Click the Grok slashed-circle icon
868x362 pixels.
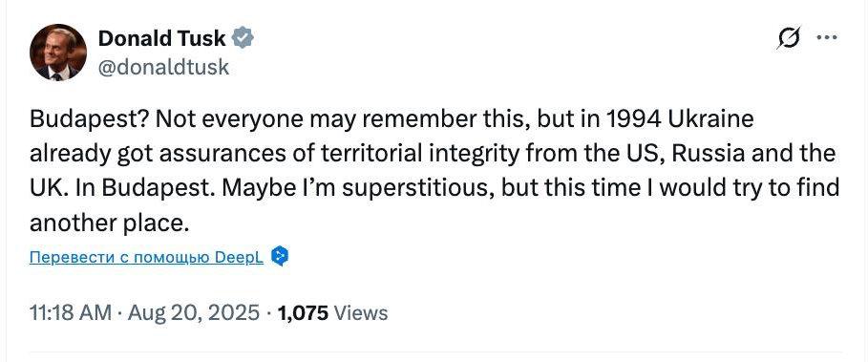tap(789, 38)
